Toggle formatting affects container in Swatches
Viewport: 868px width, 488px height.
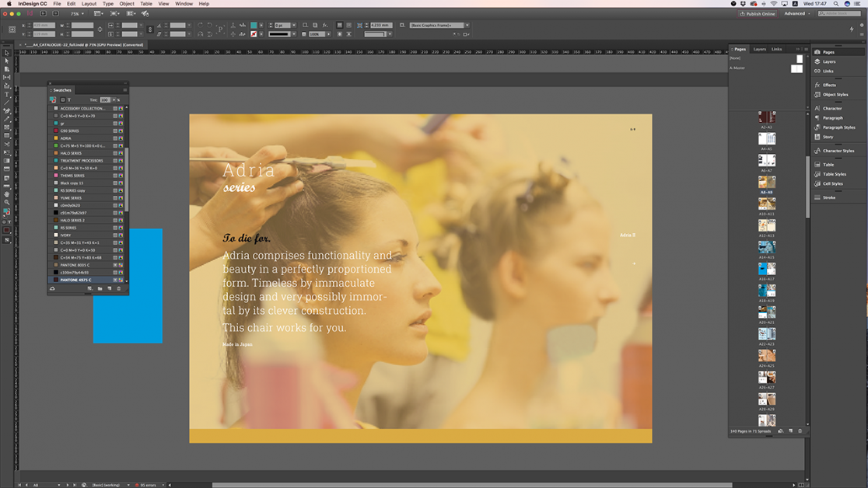click(x=63, y=99)
